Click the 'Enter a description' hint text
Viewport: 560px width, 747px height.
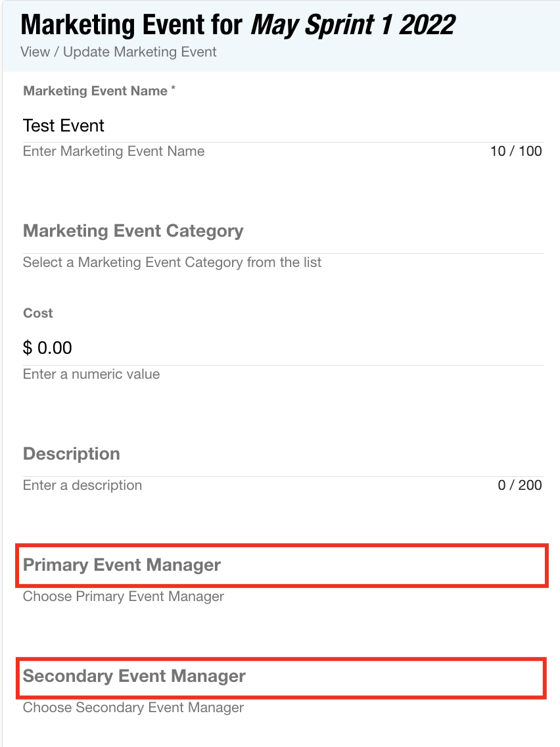pyautogui.click(x=82, y=485)
